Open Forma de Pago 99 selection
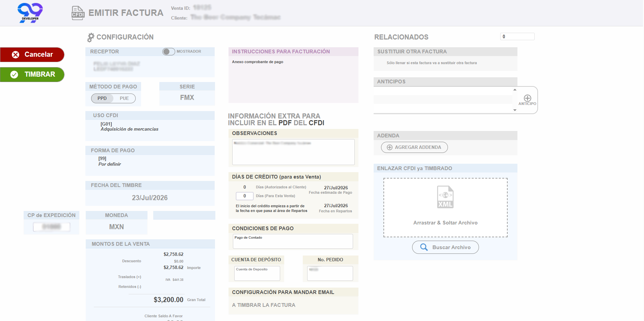 pos(109,162)
